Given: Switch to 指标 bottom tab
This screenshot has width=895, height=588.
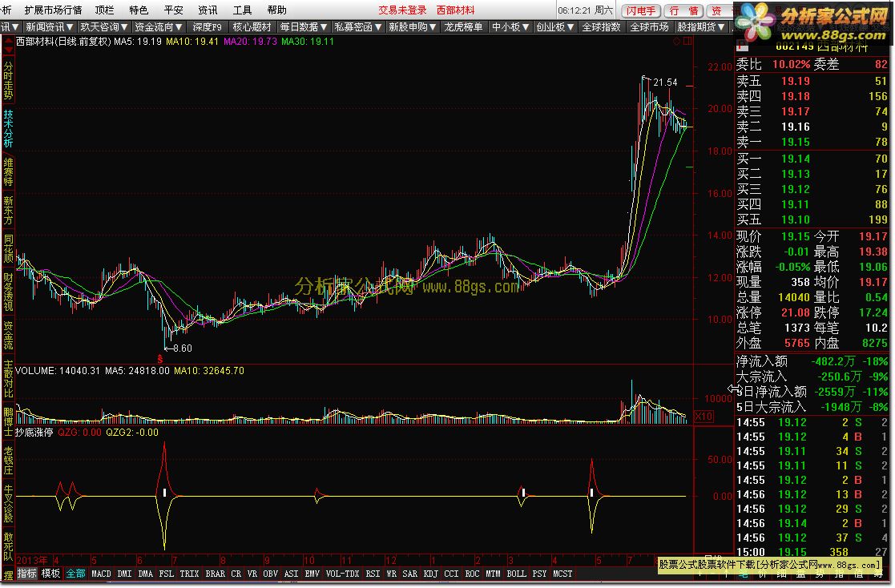Looking at the screenshot, I should (x=26, y=573).
